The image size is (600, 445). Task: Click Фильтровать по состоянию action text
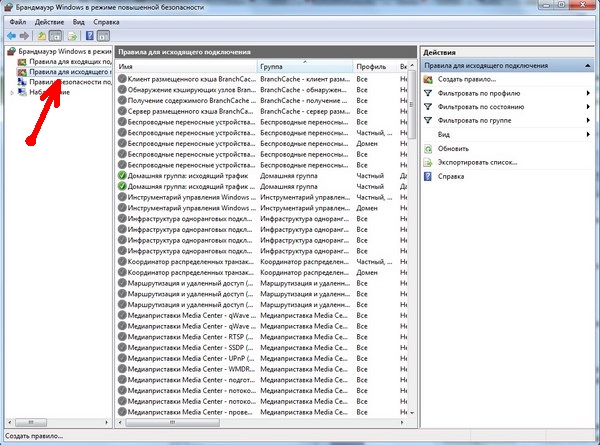(481, 107)
